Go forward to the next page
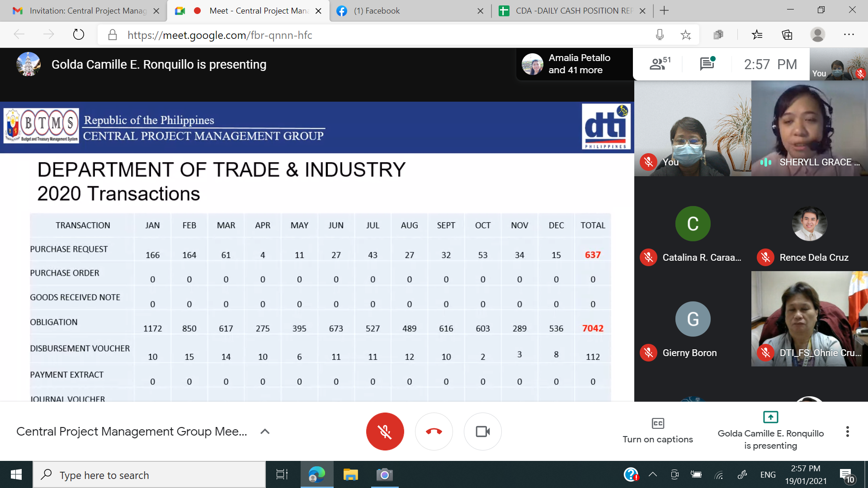 [48, 34]
